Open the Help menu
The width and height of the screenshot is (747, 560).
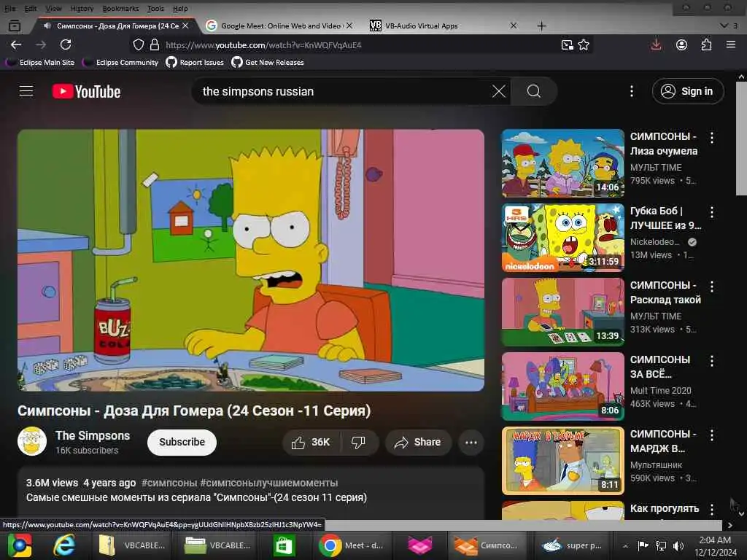tap(180, 9)
